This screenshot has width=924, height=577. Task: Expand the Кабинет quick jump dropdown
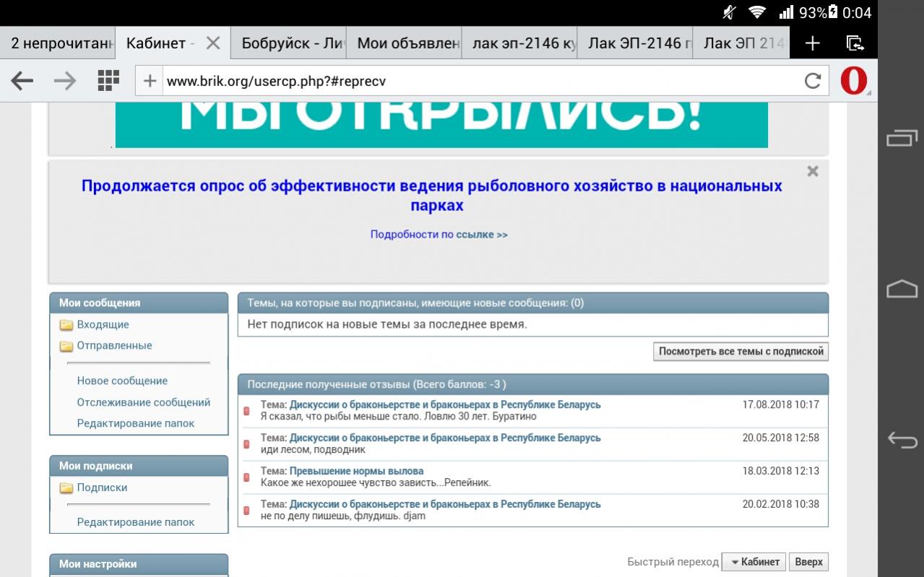click(x=754, y=562)
